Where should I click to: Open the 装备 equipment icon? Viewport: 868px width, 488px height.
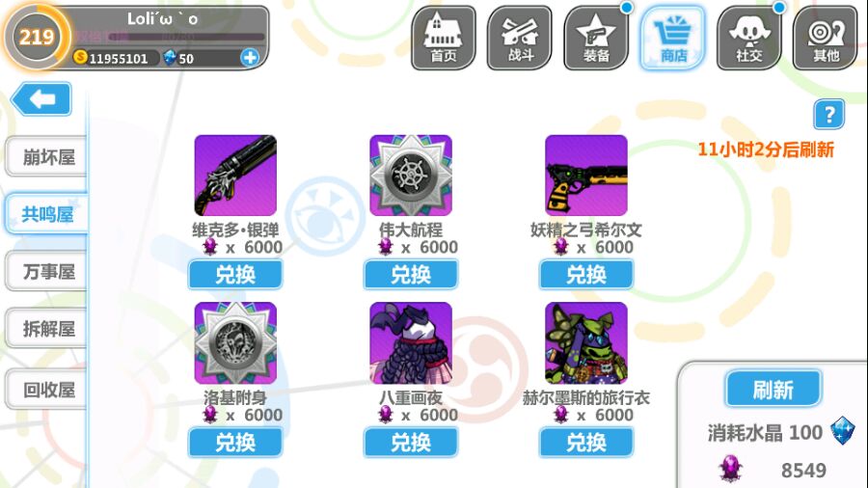point(596,39)
